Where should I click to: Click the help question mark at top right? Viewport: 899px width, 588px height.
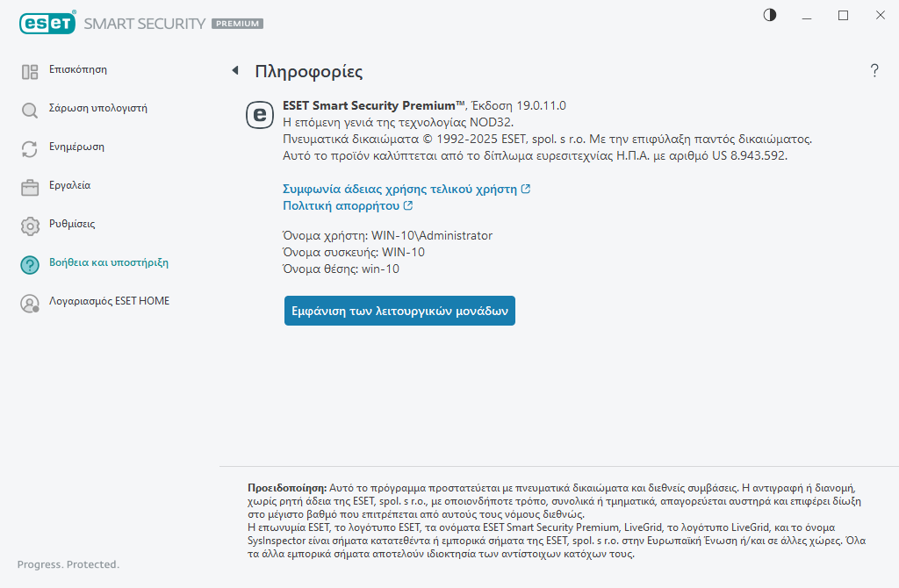click(874, 71)
